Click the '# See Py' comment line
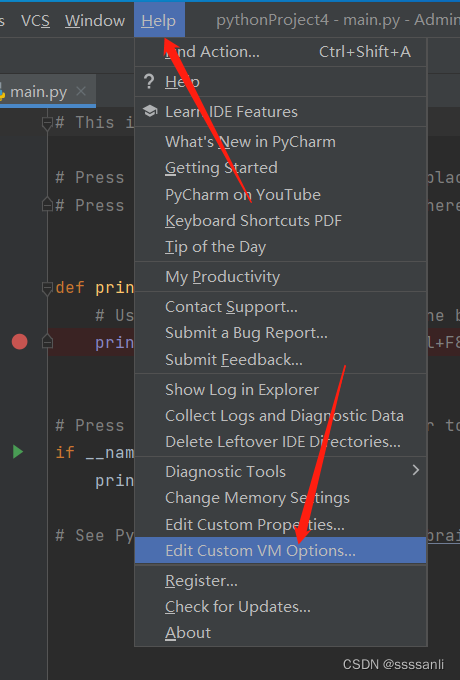460x680 pixels. (95, 535)
